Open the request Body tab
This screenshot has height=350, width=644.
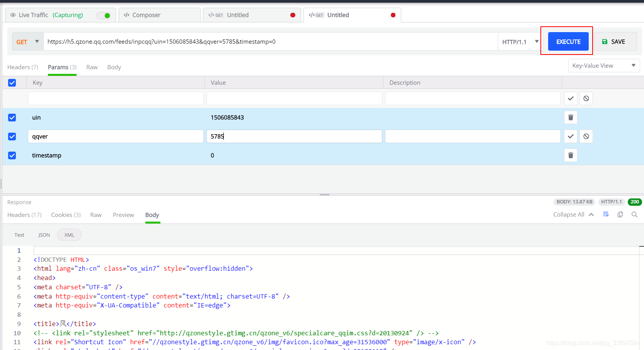[x=114, y=67]
